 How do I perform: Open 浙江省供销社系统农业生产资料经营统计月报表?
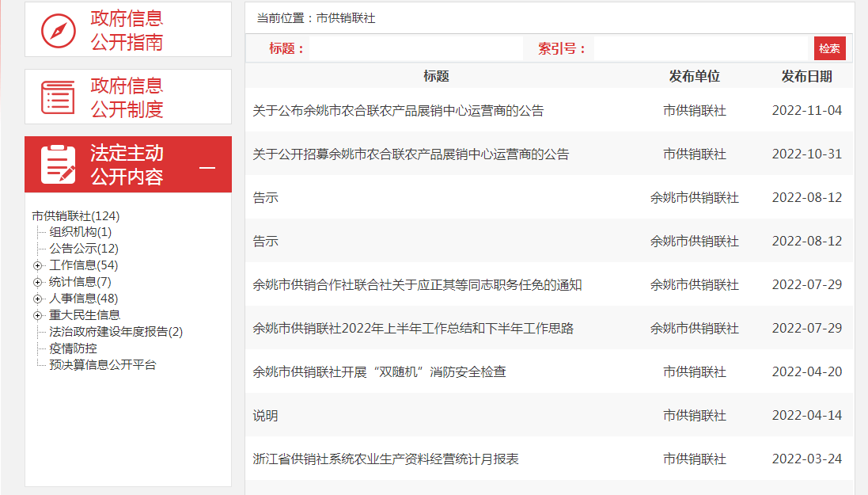385,459
